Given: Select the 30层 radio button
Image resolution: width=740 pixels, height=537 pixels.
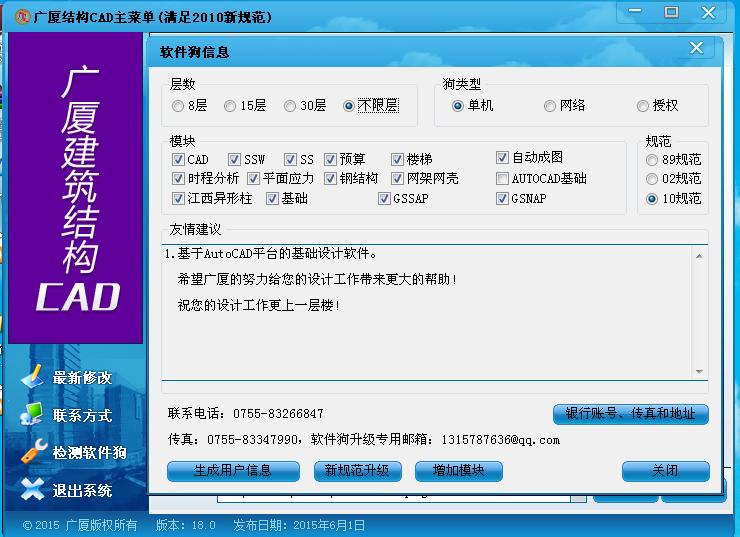Looking at the screenshot, I should [x=290, y=106].
